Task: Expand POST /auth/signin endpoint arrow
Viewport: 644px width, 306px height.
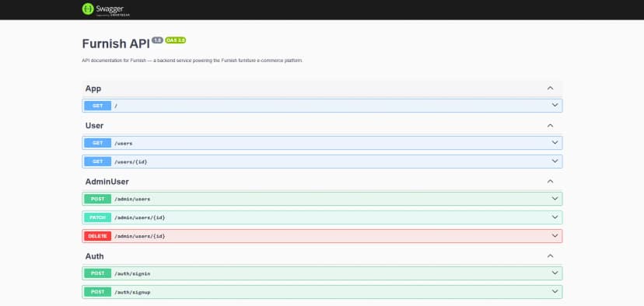Action: pyautogui.click(x=555, y=273)
